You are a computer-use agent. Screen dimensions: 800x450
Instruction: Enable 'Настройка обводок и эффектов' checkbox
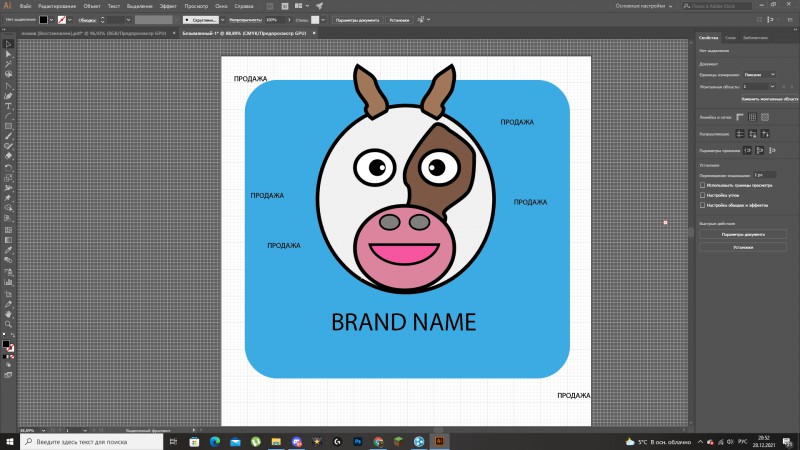tap(703, 205)
